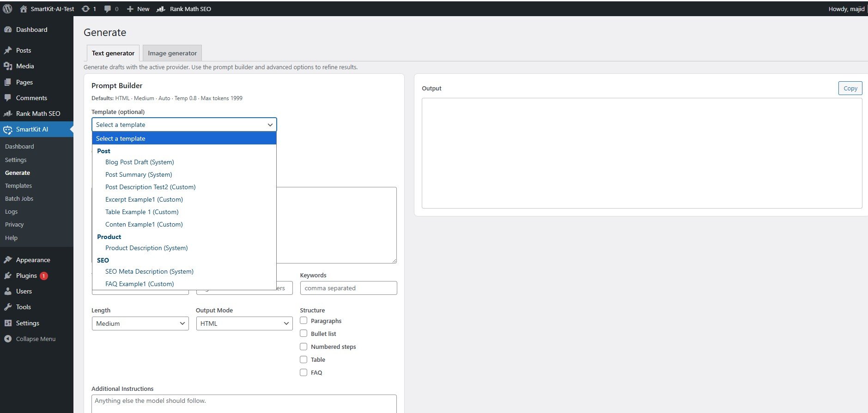Image resolution: width=868 pixels, height=413 pixels.
Task: Click the Collapse Menu arrow icon
Action: click(x=8, y=339)
